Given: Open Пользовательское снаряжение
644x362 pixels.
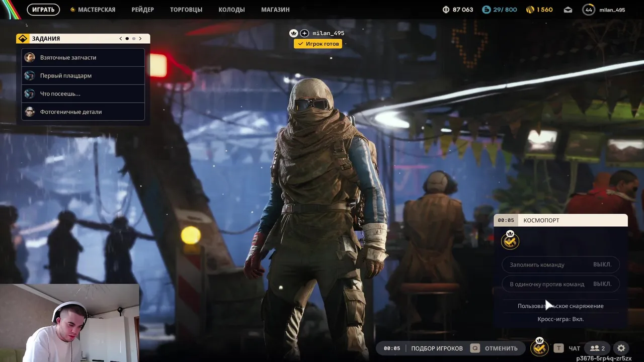Looking at the screenshot, I should click(560, 306).
